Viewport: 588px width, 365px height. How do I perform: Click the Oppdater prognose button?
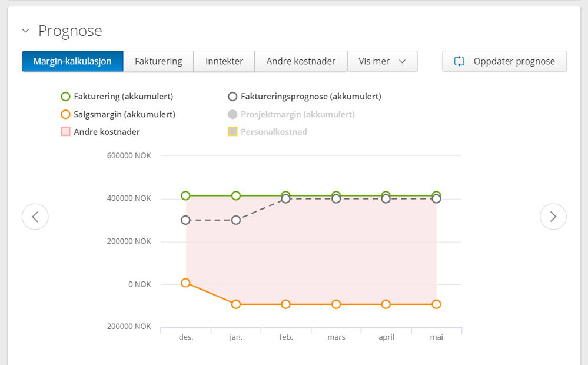pyautogui.click(x=504, y=61)
